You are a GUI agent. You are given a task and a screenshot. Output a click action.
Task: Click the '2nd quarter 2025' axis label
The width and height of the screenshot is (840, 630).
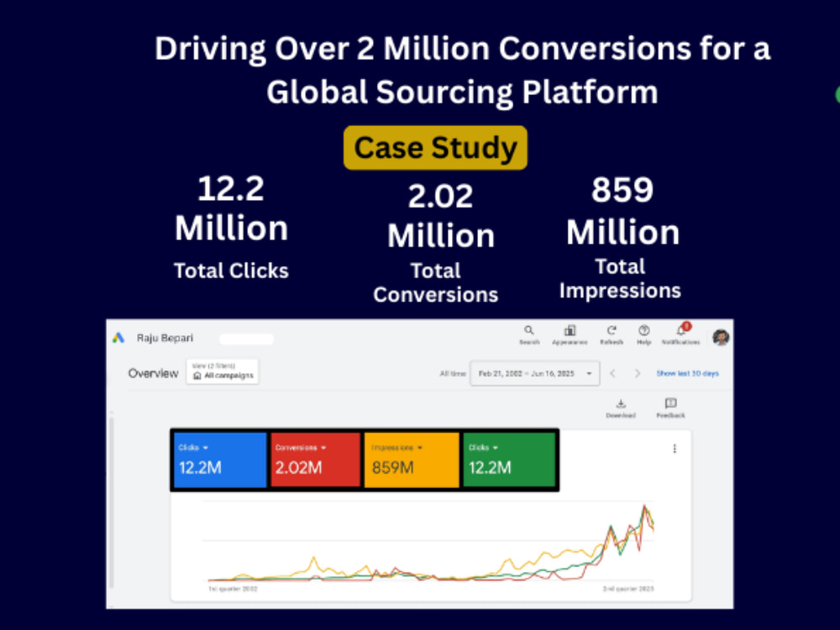tap(628, 589)
